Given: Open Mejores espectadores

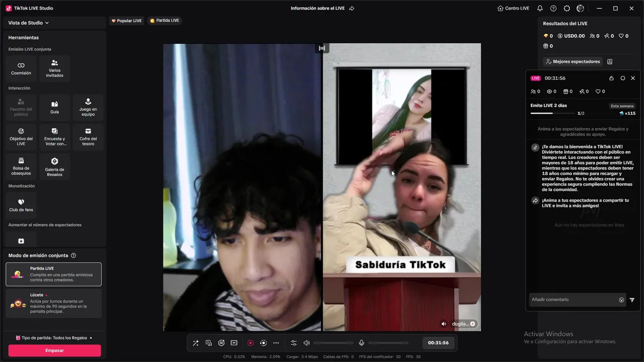Looking at the screenshot, I should [573, 61].
